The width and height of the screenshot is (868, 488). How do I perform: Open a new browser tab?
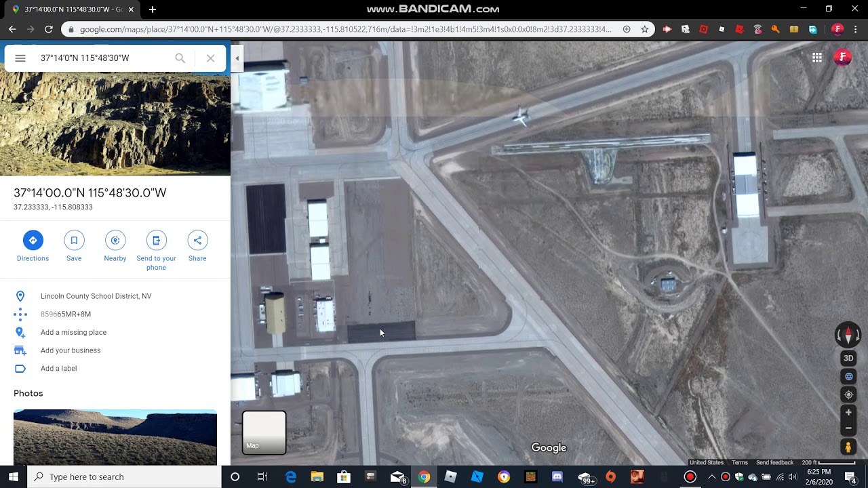[x=153, y=9]
